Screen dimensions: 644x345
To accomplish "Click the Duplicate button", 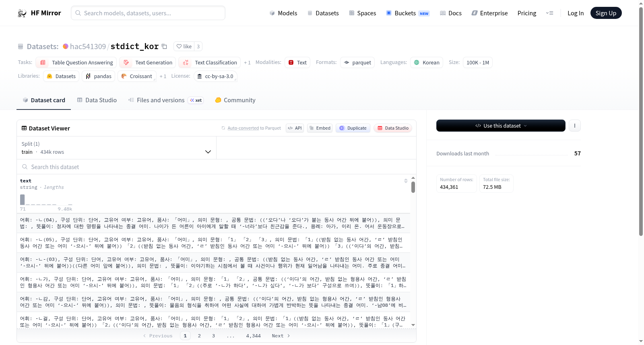I will (x=353, y=128).
